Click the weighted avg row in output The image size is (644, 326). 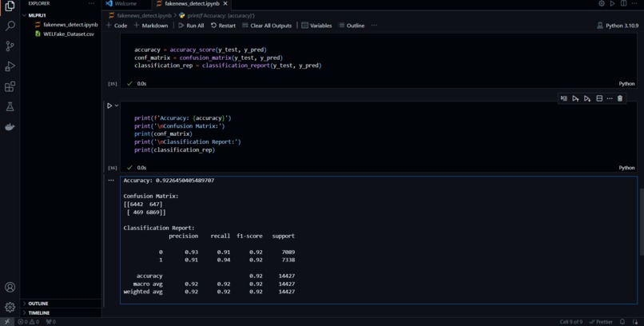pos(209,292)
